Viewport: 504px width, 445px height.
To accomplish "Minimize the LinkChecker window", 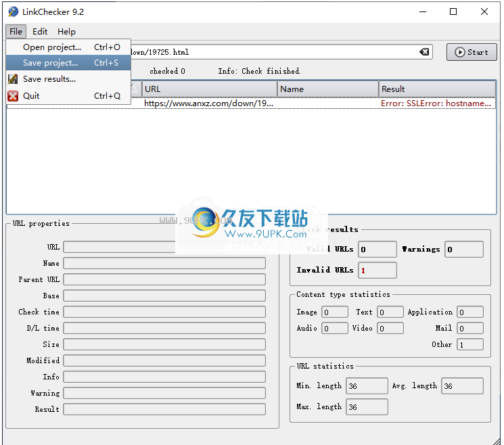I will (x=423, y=12).
